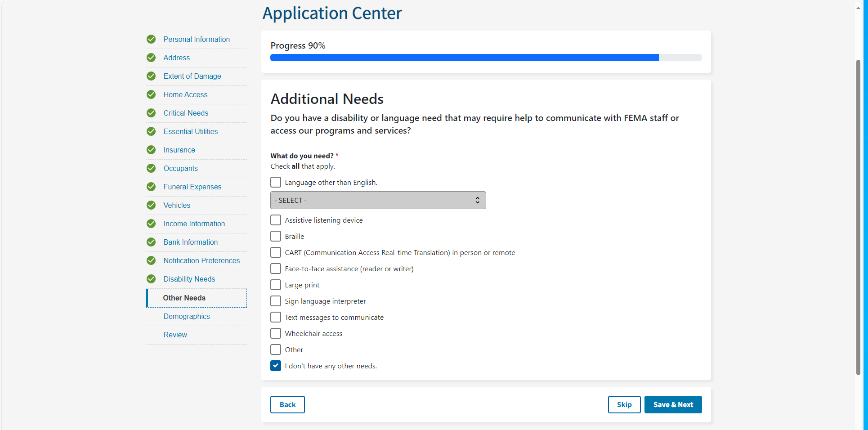Click green checkmark icon beside Bank Information
The image size is (868, 430).
151,242
